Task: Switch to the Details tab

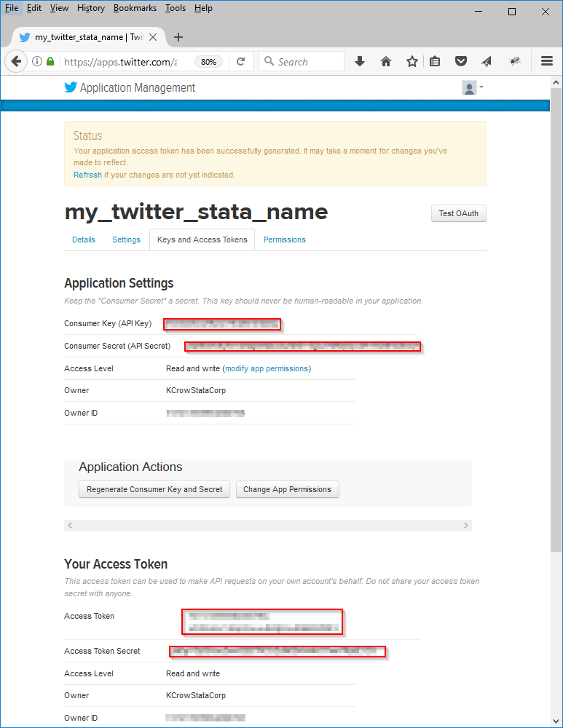Action: click(x=84, y=240)
